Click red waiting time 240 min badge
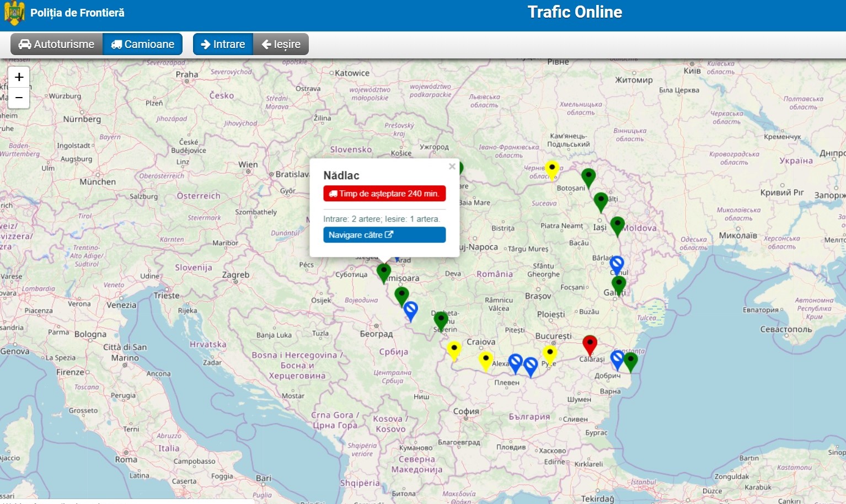Viewport: 846px width, 504px height. pyautogui.click(x=384, y=194)
